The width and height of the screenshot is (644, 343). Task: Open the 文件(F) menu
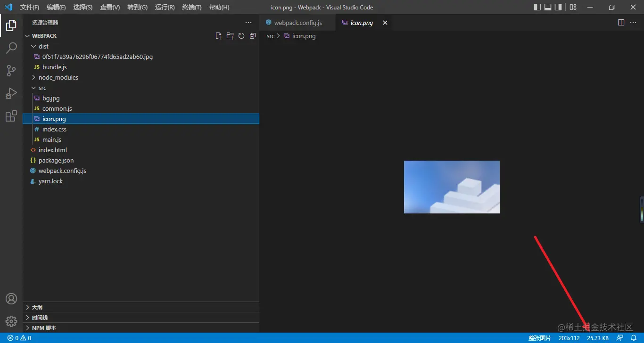pyautogui.click(x=30, y=7)
